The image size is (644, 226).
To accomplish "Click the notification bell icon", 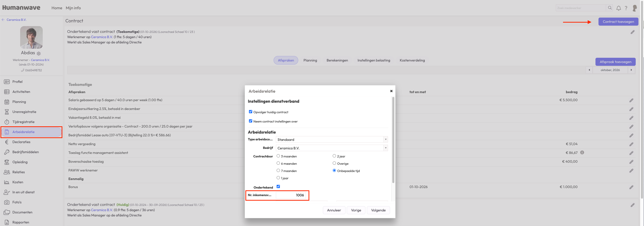I will [619, 8].
